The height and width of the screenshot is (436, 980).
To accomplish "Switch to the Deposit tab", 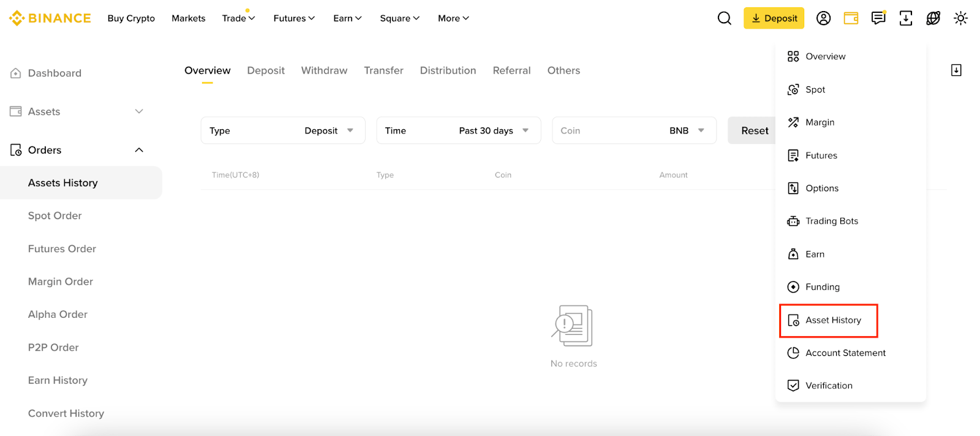I will [266, 70].
